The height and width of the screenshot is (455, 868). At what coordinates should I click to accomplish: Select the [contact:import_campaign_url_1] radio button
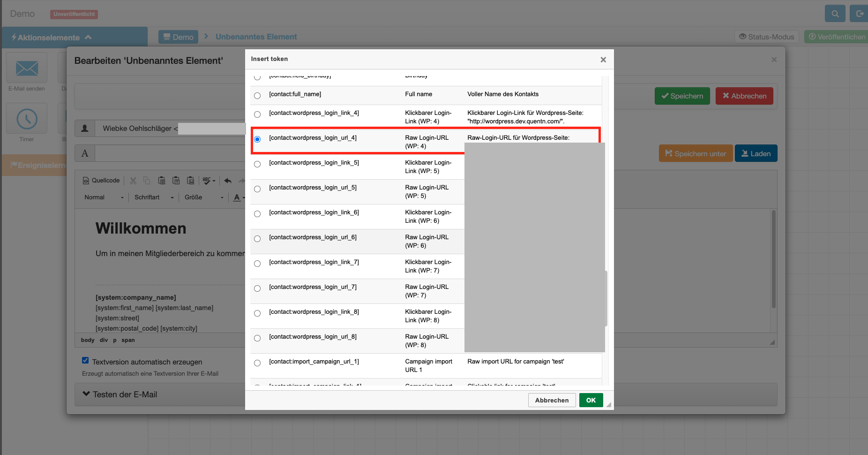257,363
